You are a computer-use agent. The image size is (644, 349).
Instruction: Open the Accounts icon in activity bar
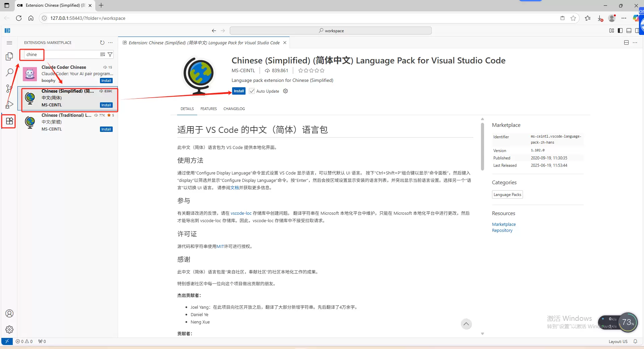coord(9,313)
